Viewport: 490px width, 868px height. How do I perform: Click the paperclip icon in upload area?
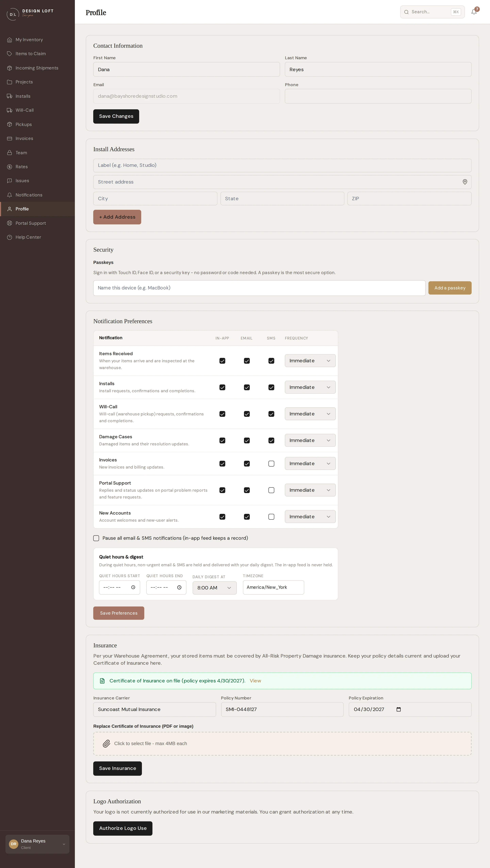(x=106, y=744)
